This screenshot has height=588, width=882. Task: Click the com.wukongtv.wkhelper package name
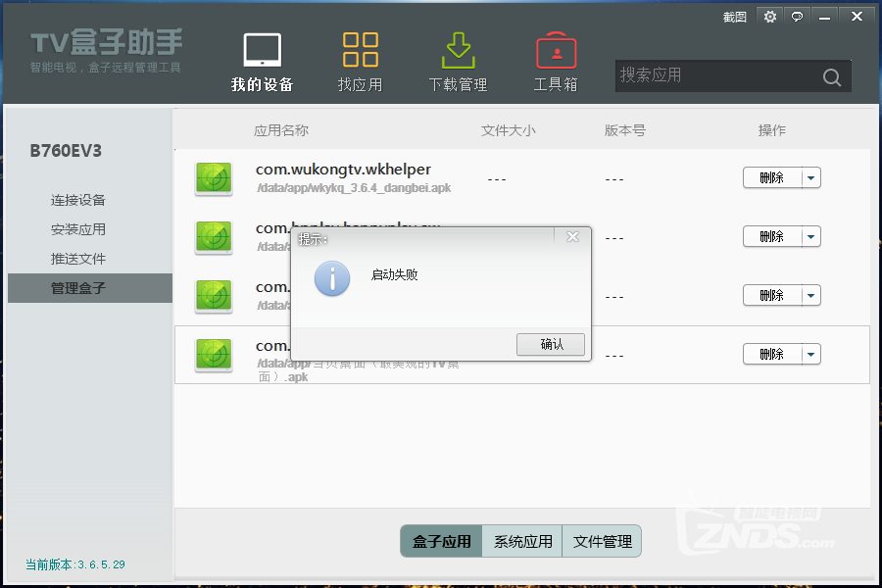point(343,170)
